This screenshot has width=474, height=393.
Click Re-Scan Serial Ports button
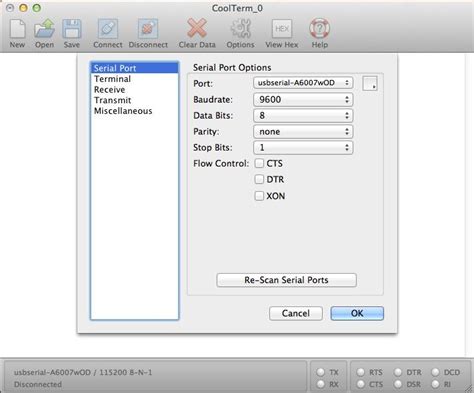point(286,280)
